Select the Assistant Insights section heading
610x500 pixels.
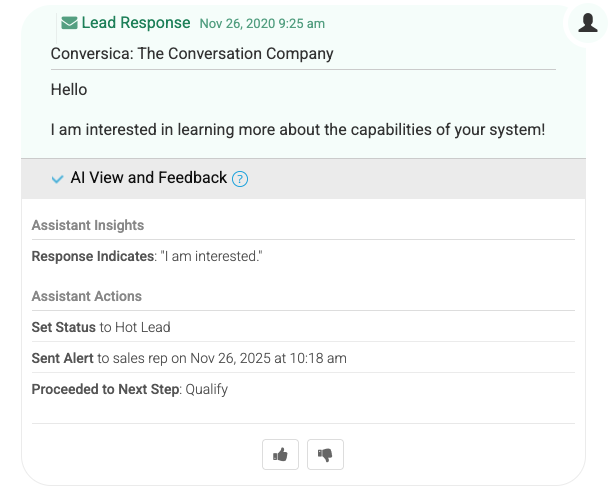tap(88, 225)
